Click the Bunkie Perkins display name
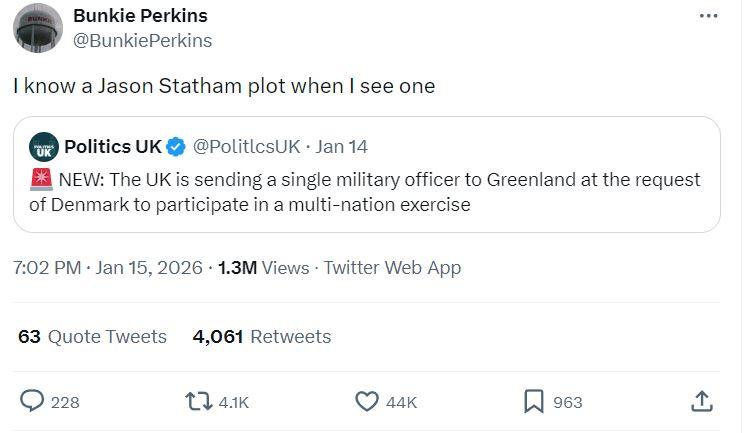This screenshot has width=745, height=433. pos(140,16)
